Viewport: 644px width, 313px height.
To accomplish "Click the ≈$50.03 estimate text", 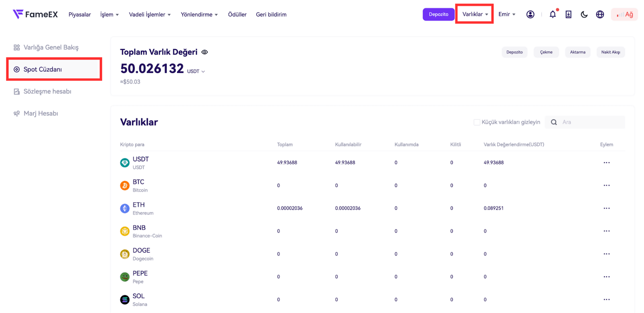I will [x=130, y=82].
